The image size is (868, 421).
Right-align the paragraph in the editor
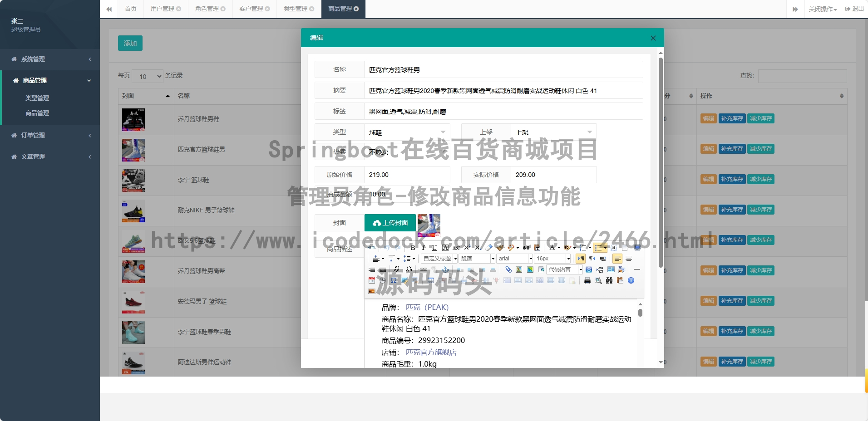tap(372, 269)
